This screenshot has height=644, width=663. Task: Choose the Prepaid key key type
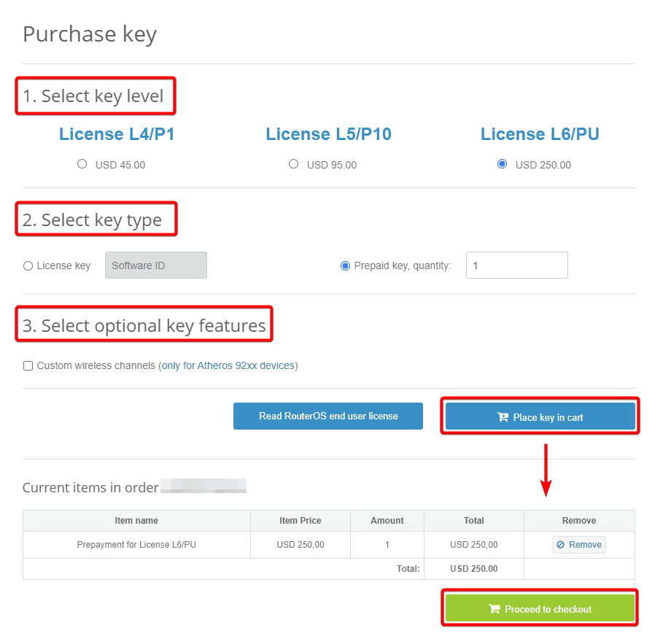345,265
